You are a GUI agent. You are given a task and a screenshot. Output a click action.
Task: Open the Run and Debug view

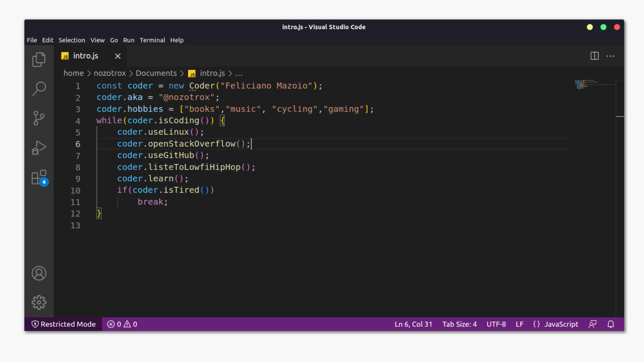pos(39,147)
